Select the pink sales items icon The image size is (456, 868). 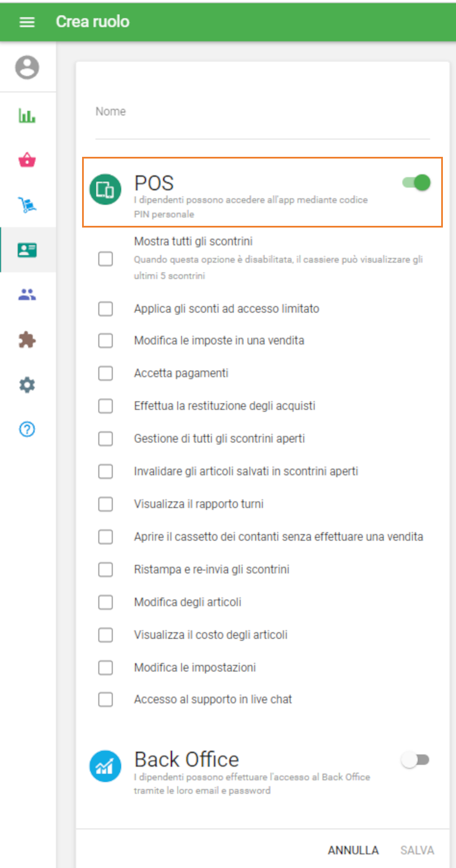coord(27,160)
